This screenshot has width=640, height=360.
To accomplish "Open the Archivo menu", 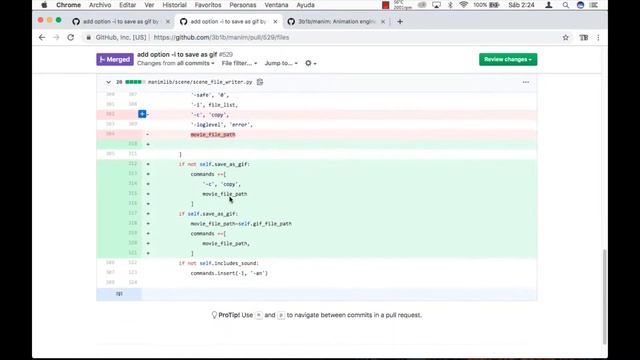I will tap(100, 5).
